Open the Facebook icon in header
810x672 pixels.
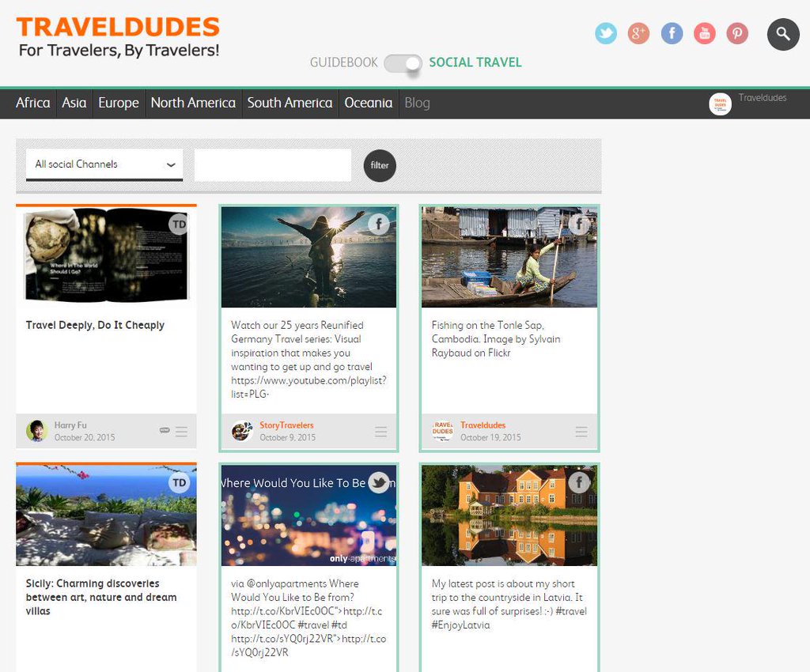coord(672,33)
